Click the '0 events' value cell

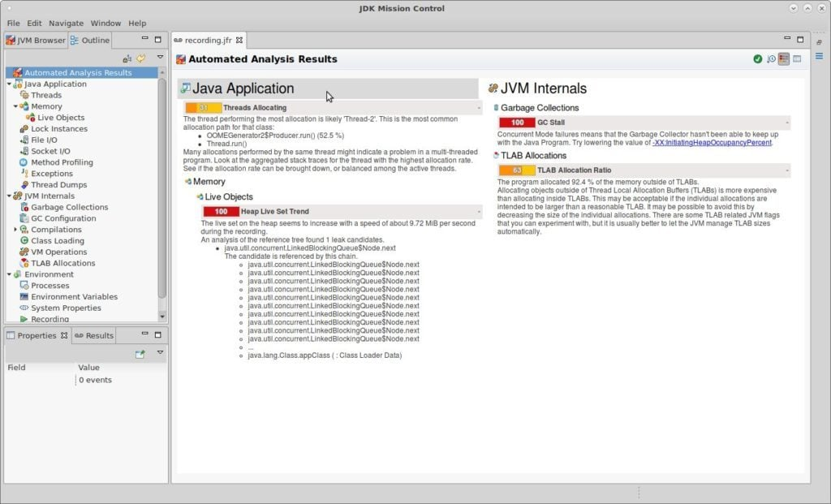click(96, 380)
